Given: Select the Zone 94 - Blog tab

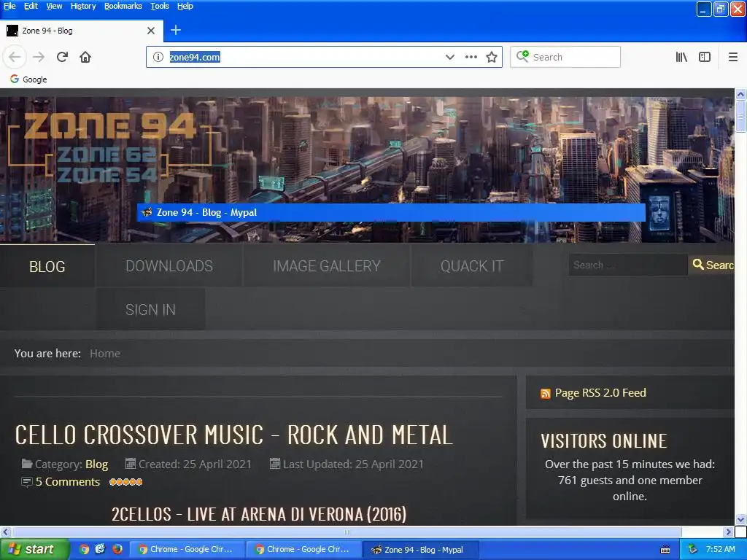Looking at the screenshot, I should tap(82, 31).
